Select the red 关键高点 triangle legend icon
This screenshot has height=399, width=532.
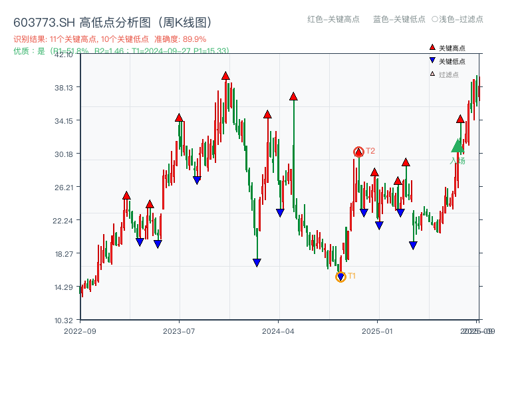pos(432,48)
